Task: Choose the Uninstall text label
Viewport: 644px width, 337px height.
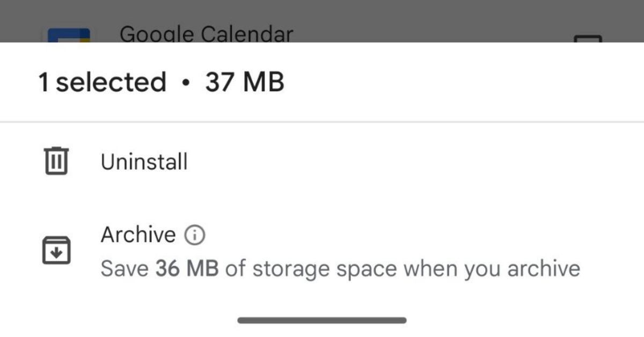Action: click(x=144, y=162)
